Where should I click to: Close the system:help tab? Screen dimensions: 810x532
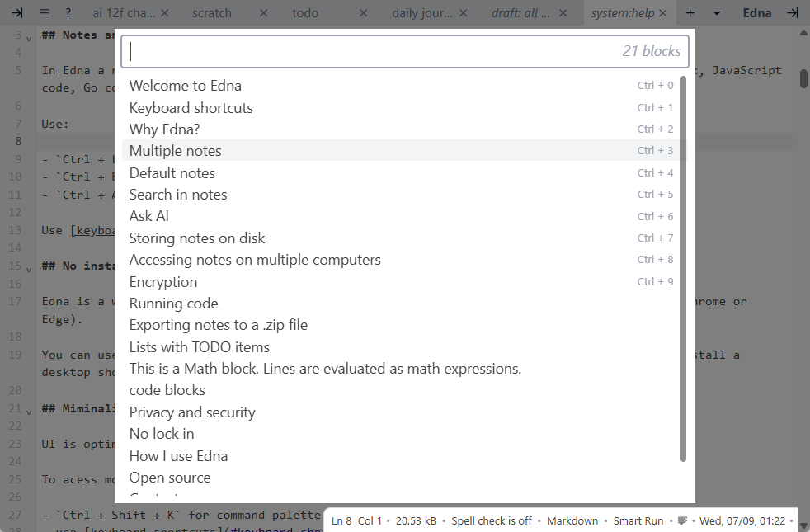[663, 13]
